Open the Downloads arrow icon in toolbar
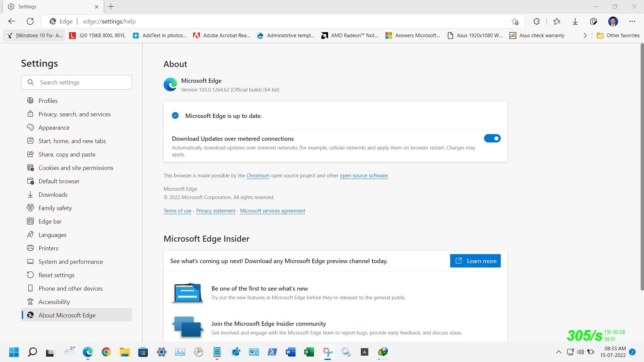This screenshot has height=362, width=644. pyautogui.click(x=575, y=21)
